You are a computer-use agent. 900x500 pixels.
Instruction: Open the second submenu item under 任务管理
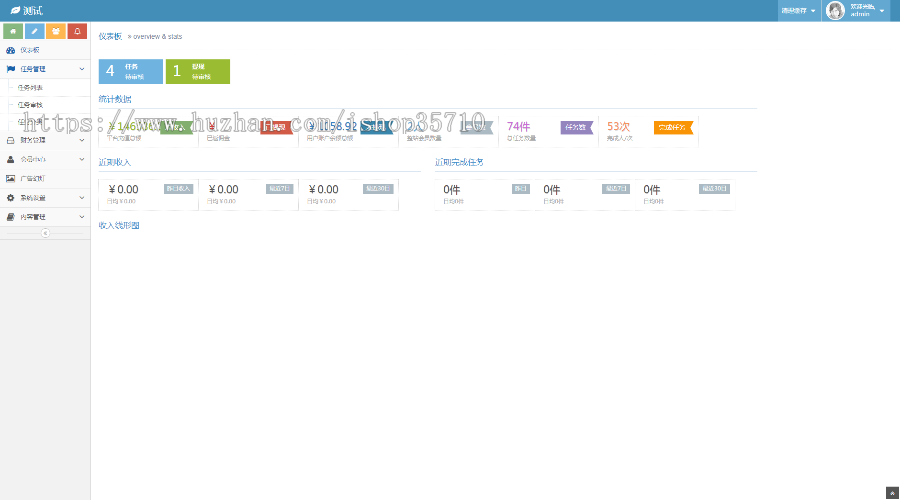coord(45,105)
